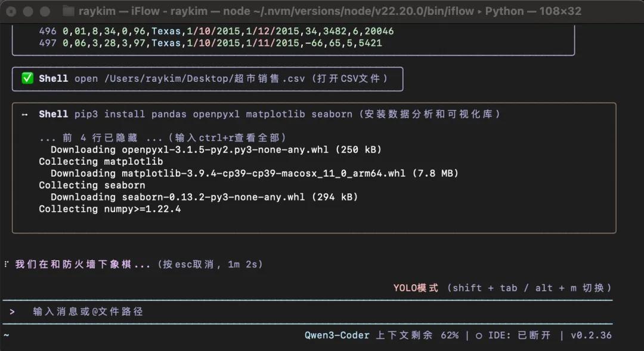
Task: Click the green zoom button in the title bar
Action: click(43, 10)
